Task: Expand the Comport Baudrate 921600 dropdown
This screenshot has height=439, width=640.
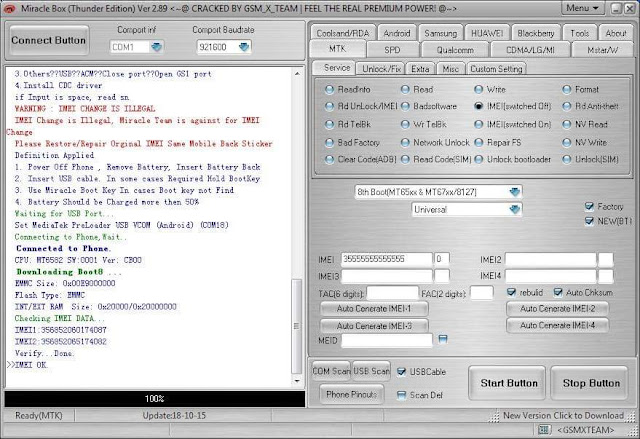Action: coord(244,47)
